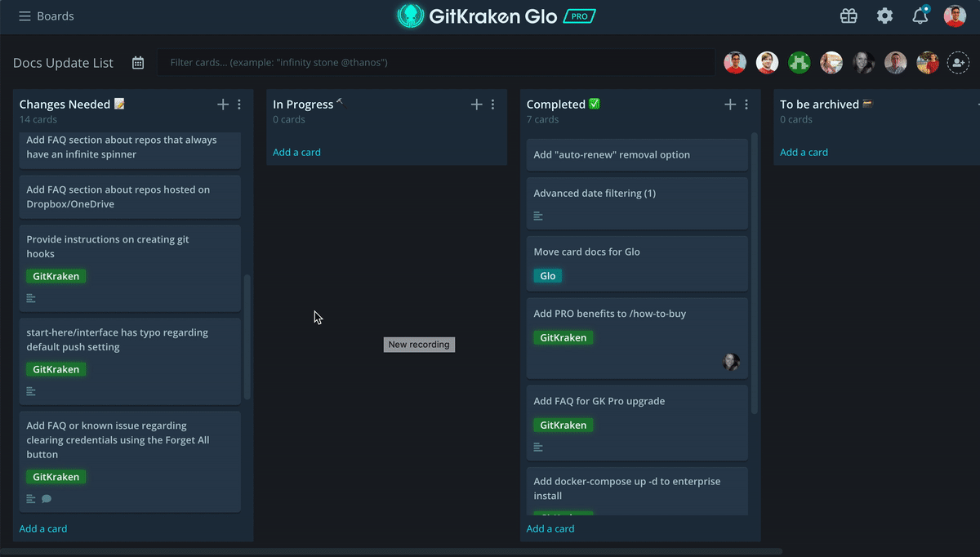Open Advanced date filtering (1) card
The width and height of the screenshot is (980, 557).
point(637,203)
